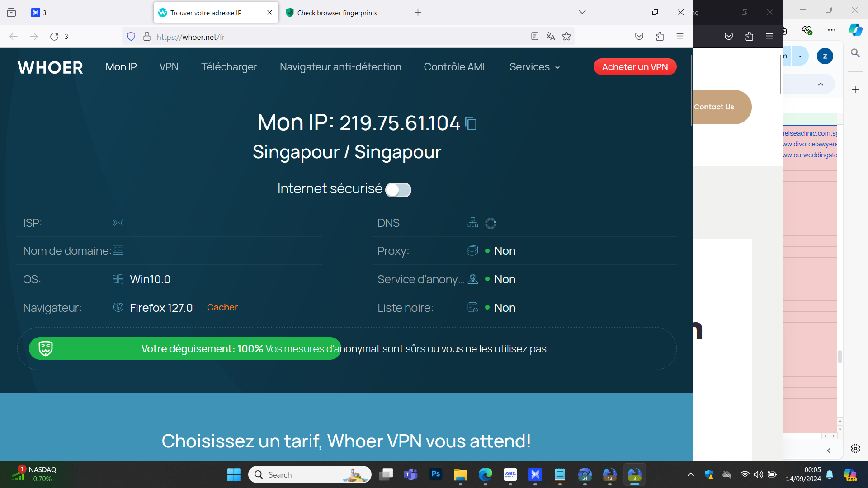
Task: Collapse the panel with the up chevron
Action: [x=821, y=84]
